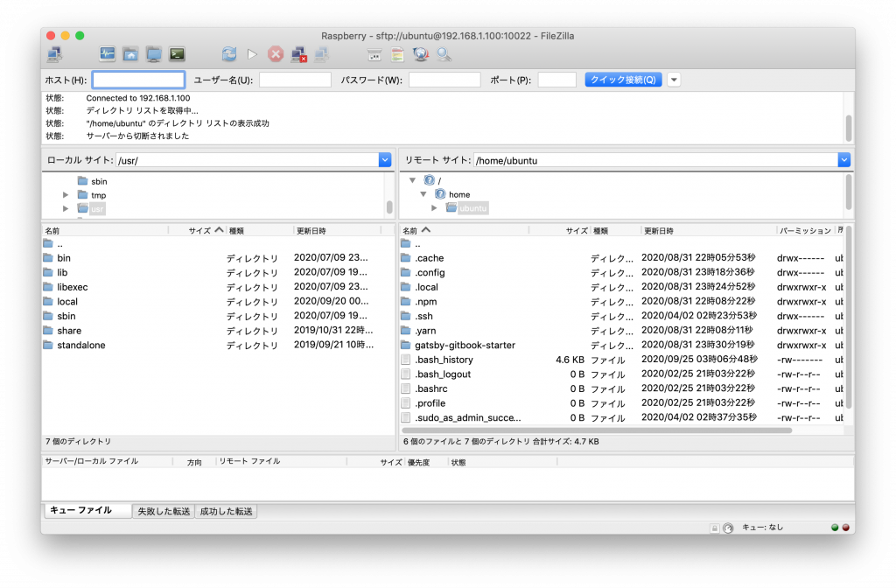Open directory listing filters icon
Viewport: 896px width, 588px height.
pyautogui.click(x=374, y=54)
